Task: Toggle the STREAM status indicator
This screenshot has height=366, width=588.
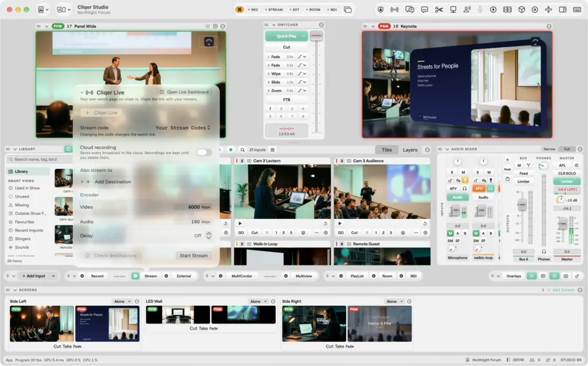Action: tap(274, 10)
